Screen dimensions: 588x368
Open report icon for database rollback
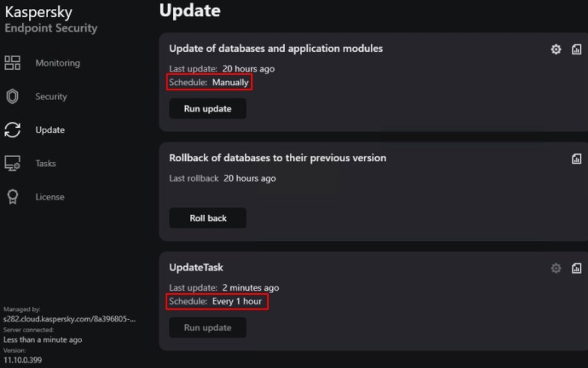tap(576, 159)
